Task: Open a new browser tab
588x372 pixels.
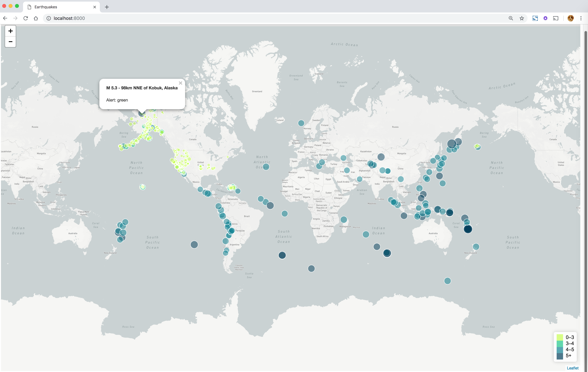Action: 107,7
